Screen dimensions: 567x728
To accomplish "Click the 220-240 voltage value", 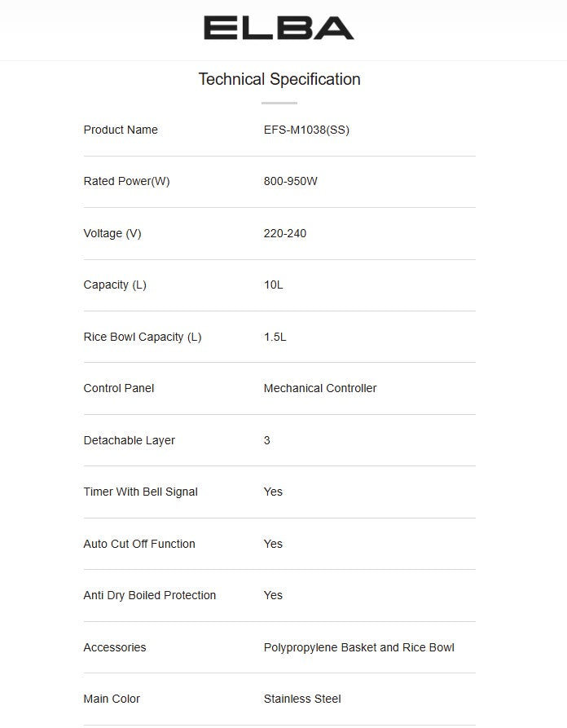I will click(x=285, y=233).
